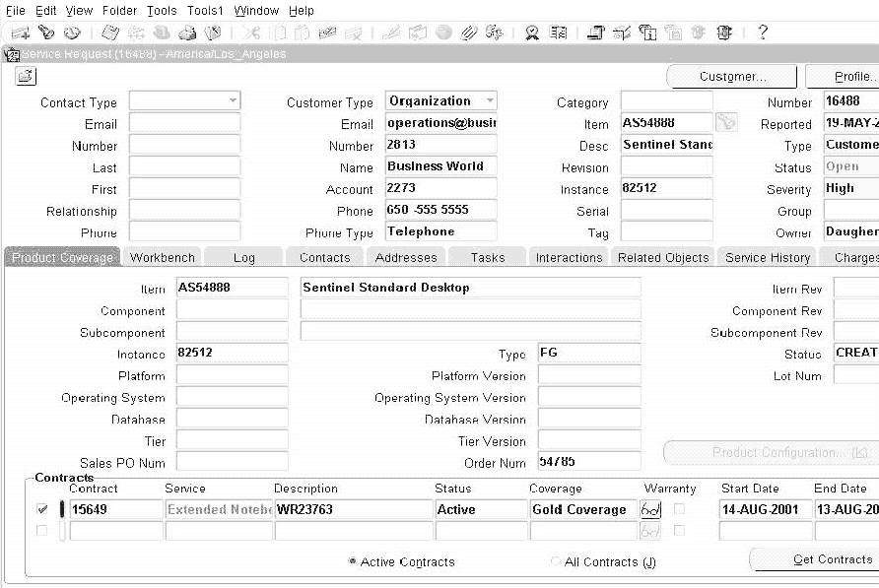Screen dimensions: 879x588
Task: Toggle the checkbox in the empty contract row
Action: [42, 530]
